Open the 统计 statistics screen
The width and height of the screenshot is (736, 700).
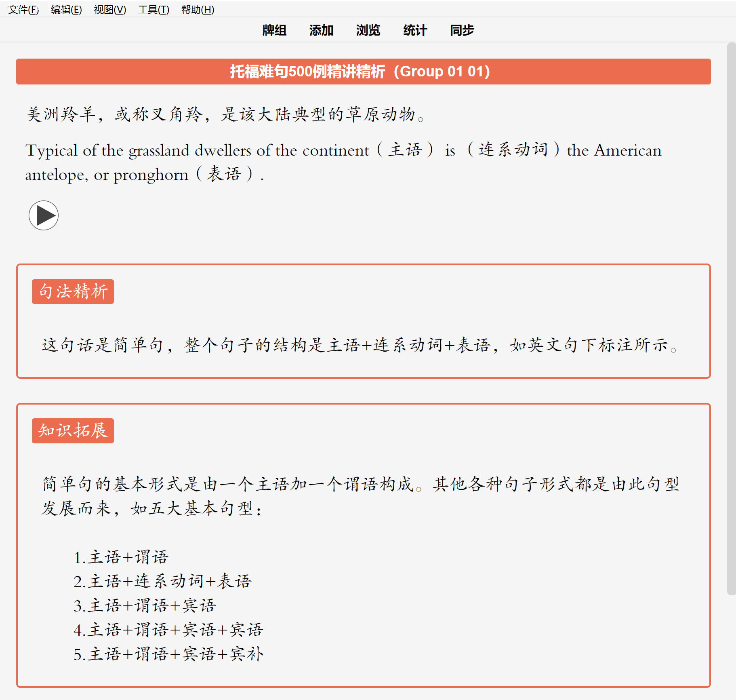[x=415, y=30]
